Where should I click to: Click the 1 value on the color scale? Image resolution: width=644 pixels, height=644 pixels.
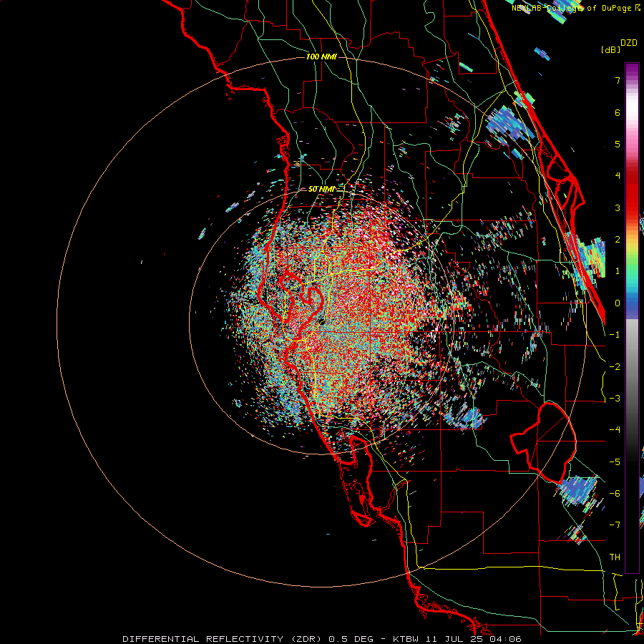(x=618, y=271)
